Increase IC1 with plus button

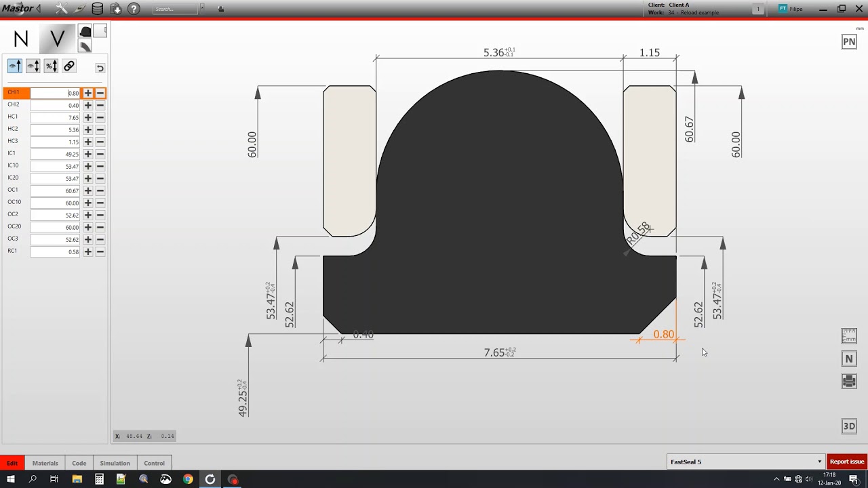88,154
